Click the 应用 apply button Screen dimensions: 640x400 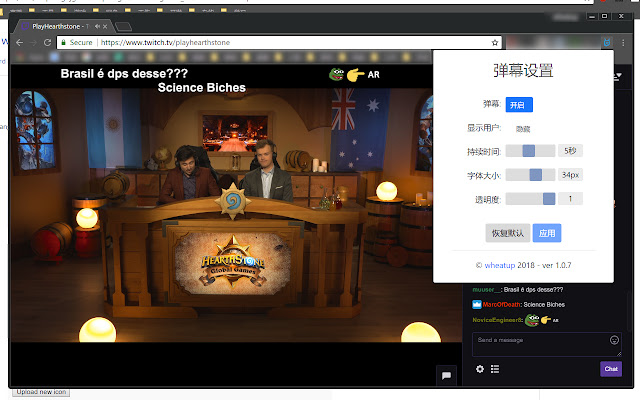coord(547,233)
